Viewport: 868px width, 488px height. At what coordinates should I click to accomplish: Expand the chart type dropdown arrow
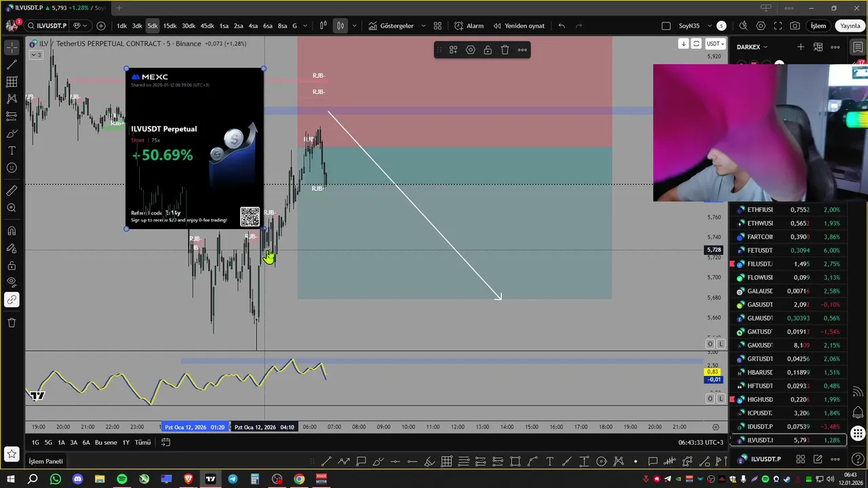coord(354,26)
